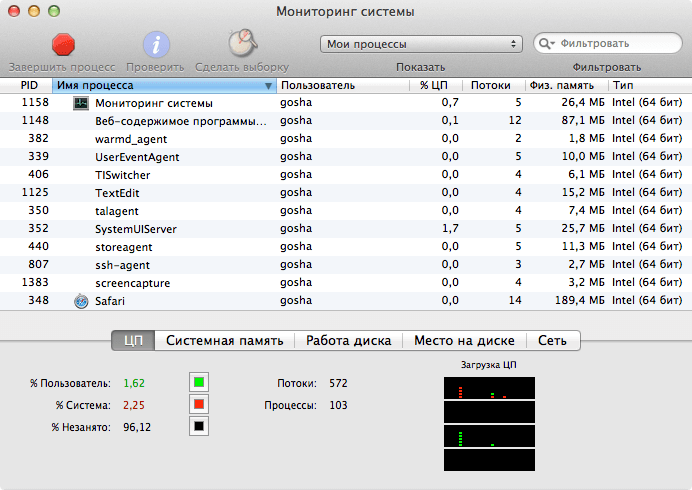Select the warmd_agent process row
Screen dimensions: 692x490
(346, 139)
